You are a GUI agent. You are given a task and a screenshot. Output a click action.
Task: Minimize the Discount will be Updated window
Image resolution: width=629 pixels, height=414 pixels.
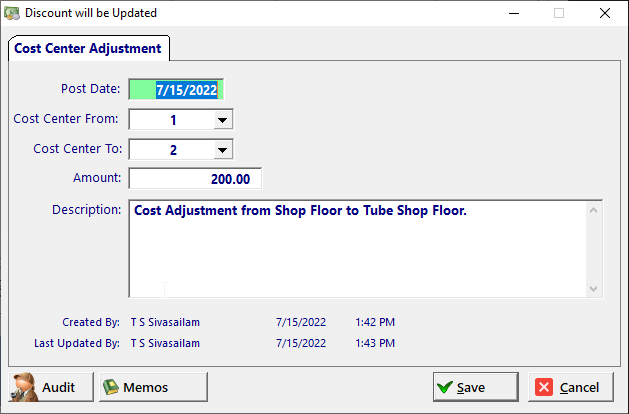(514, 13)
